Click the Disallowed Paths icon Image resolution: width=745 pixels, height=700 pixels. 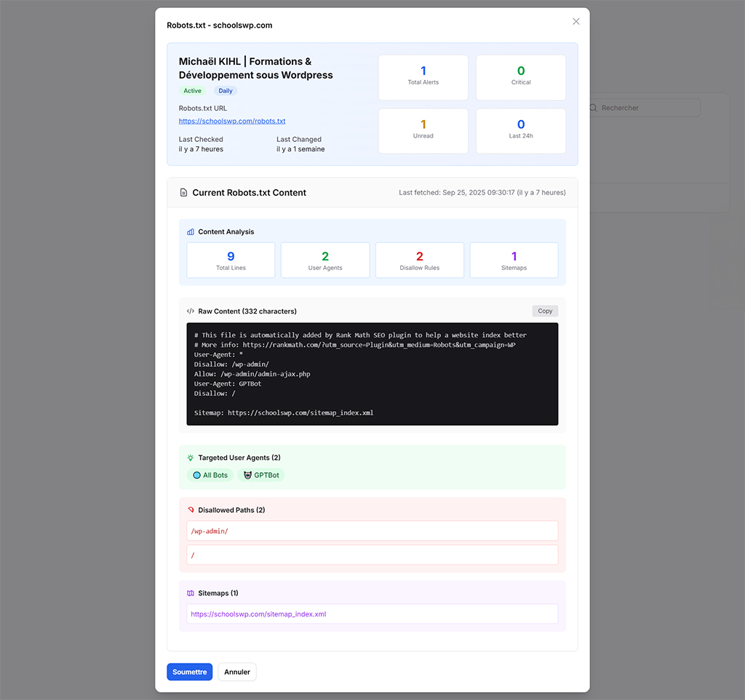coord(191,510)
